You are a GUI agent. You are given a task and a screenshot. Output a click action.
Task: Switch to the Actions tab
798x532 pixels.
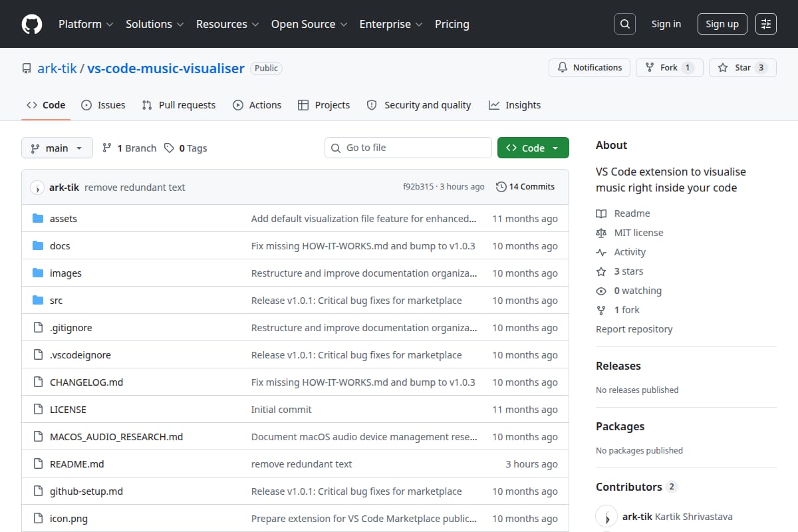[257, 105]
